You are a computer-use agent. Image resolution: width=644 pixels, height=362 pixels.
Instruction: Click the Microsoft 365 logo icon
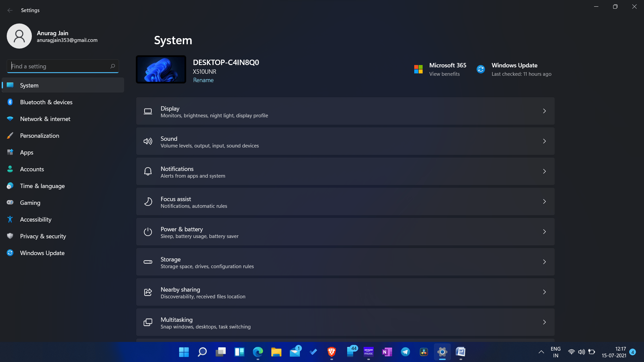[418, 69]
